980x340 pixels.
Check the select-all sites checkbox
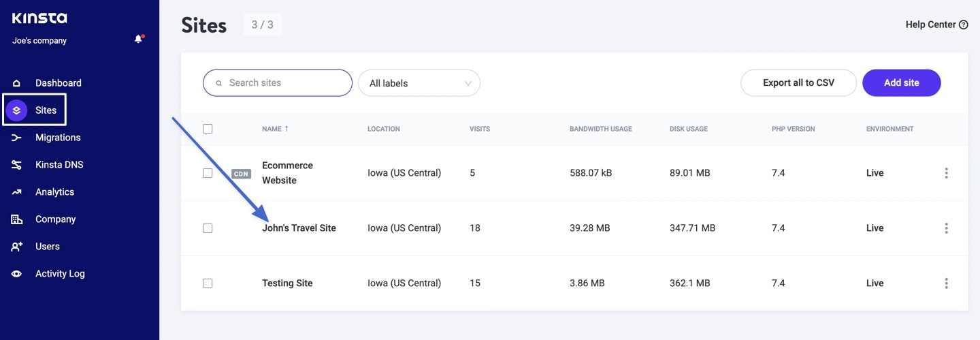(x=208, y=129)
